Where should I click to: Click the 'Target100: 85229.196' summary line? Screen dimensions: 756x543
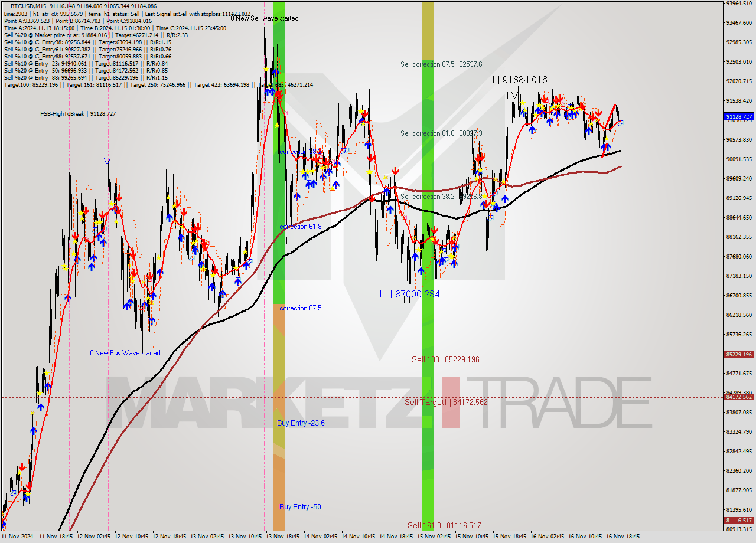(158, 84)
